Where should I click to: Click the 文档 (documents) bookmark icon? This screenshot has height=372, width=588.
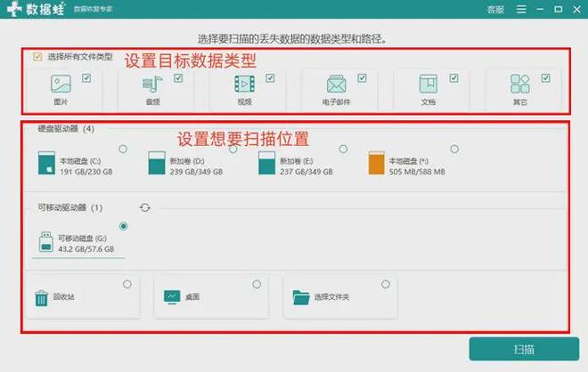[429, 84]
